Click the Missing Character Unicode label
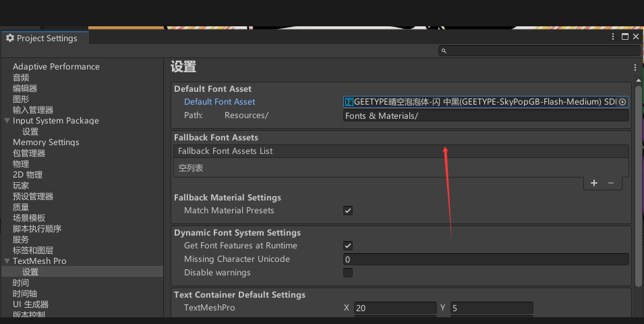 237,259
